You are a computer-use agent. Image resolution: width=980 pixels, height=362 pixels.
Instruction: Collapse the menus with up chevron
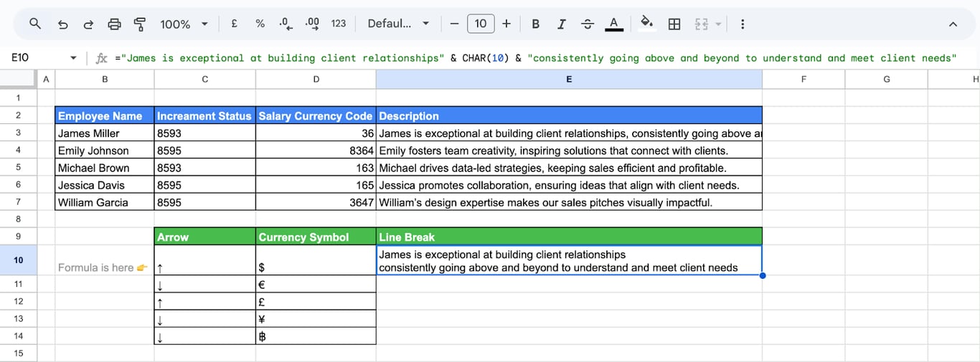pos(953,24)
